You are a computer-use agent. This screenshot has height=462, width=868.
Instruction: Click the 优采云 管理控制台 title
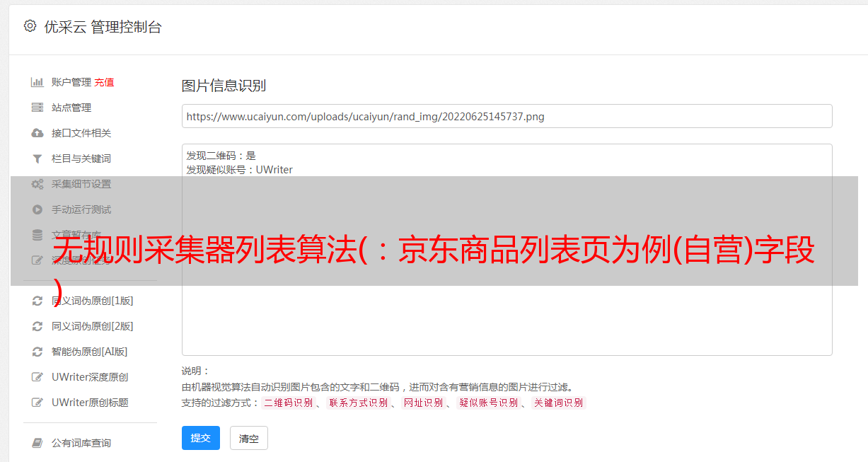point(103,27)
